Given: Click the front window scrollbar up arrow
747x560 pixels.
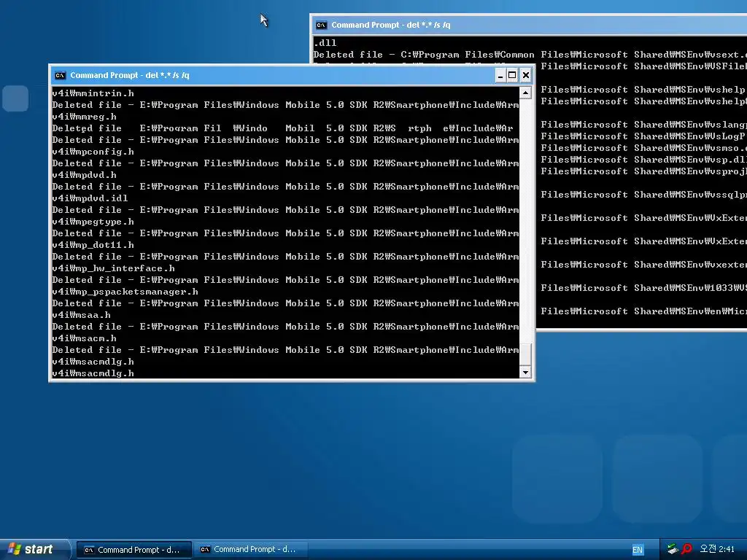Looking at the screenshot, I should point(525,93).
